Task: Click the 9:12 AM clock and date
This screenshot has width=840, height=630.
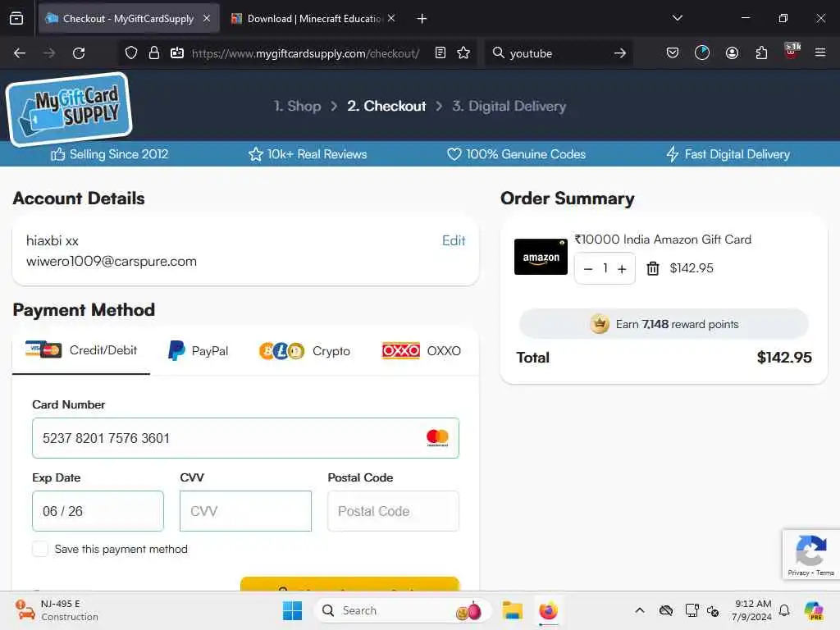Action: coord(752,610)
